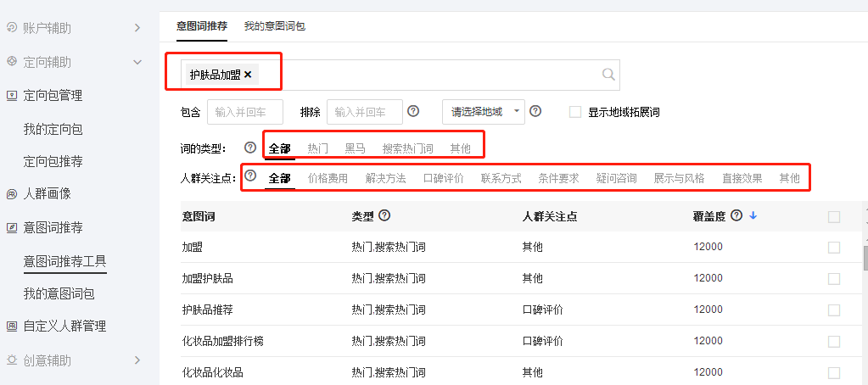Click help icon beside 请选择地域 dropdown
This screenshot has height=385, width=868.
point(535,111)
